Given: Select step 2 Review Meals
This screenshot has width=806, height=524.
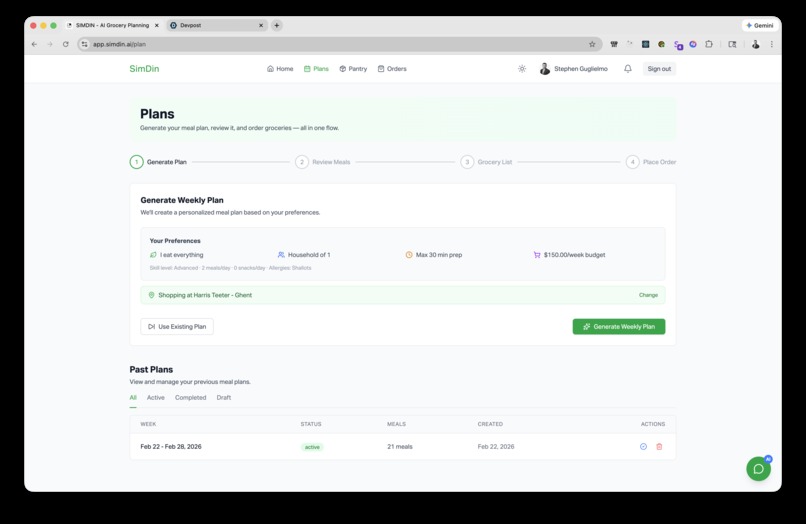Looking at the screenshot, I should (x=323, y=162).
